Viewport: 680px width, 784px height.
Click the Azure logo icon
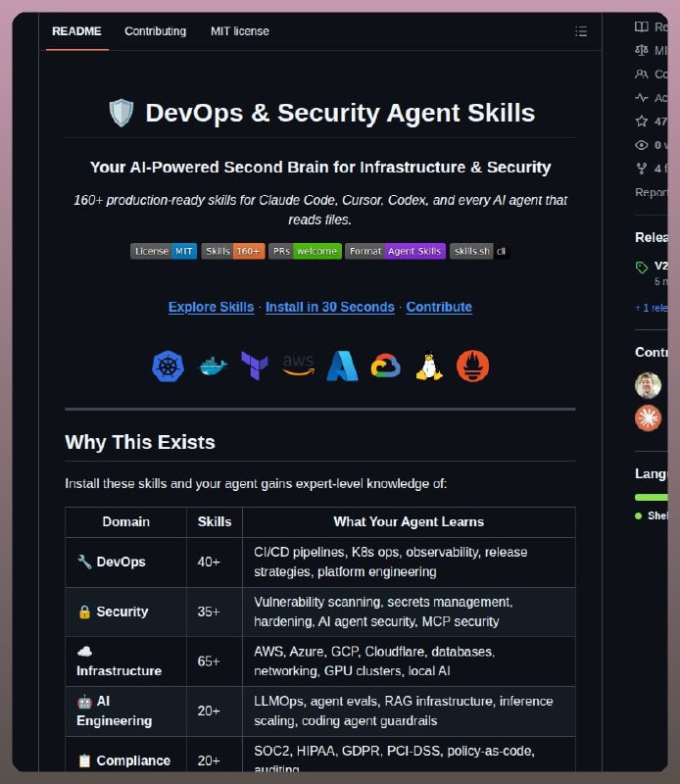pyautogui.click(x=343, y=366)
